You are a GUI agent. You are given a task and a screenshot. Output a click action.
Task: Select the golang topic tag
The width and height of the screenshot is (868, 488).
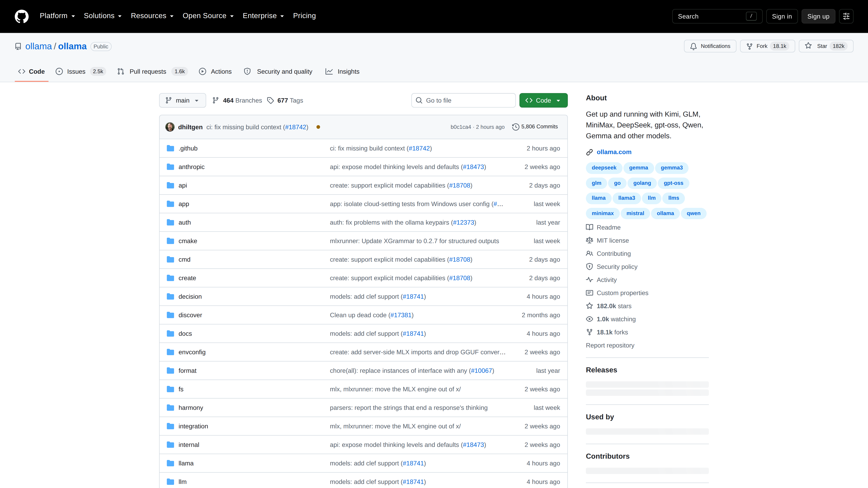click(x=642, y=183)
